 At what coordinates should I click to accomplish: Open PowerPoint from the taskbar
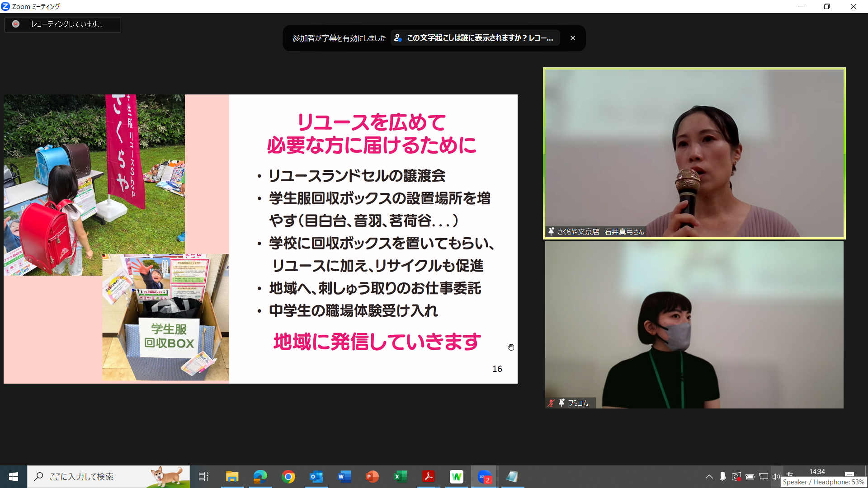[x=373, y=477]
